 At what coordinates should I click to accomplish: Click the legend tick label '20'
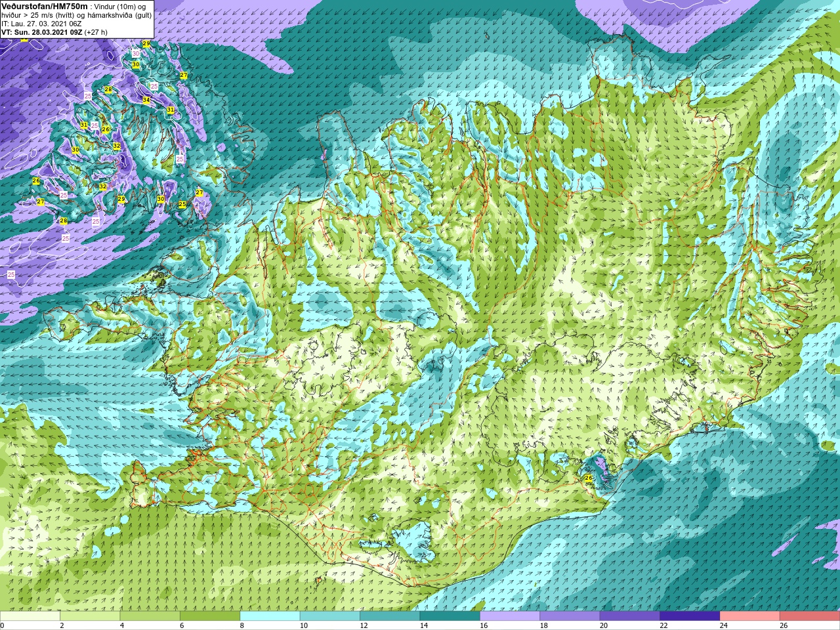[604, 625]
